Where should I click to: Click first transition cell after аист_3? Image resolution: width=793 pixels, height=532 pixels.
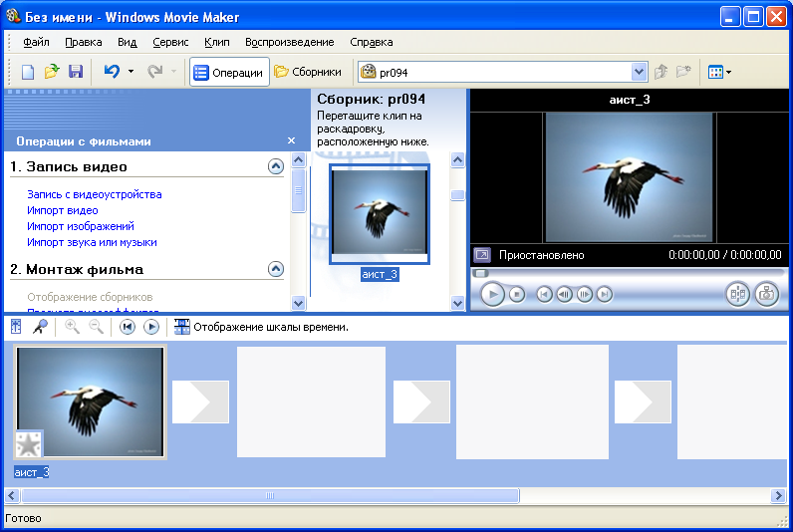click(201, 402)
